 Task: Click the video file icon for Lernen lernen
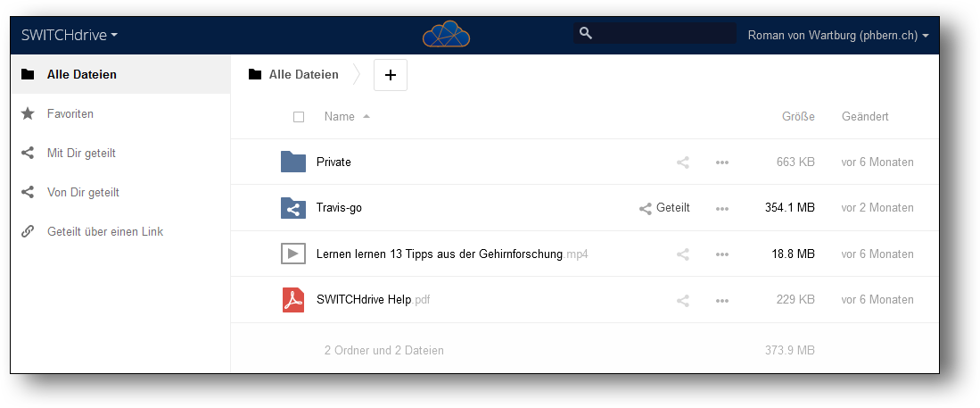click(x=293, y=254)
